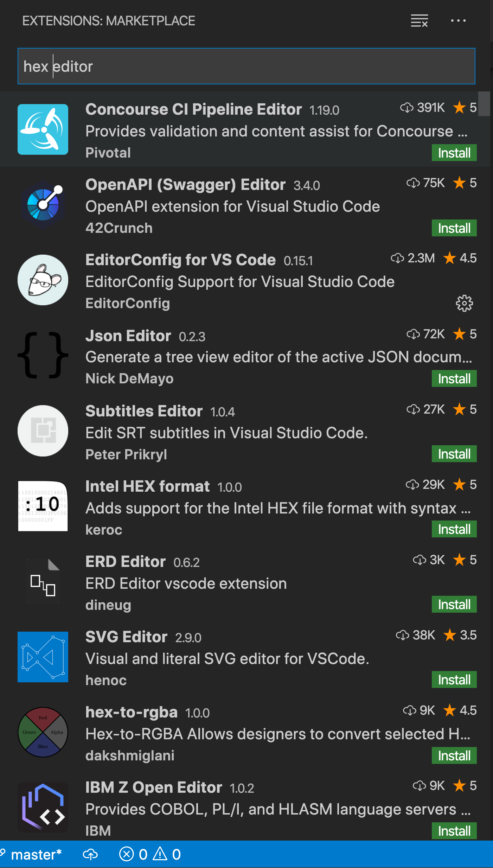The width and height of the screenshot is (493, 868).
Task: Click the cloud publish sync icon
Action: click(x=90, y=854)
